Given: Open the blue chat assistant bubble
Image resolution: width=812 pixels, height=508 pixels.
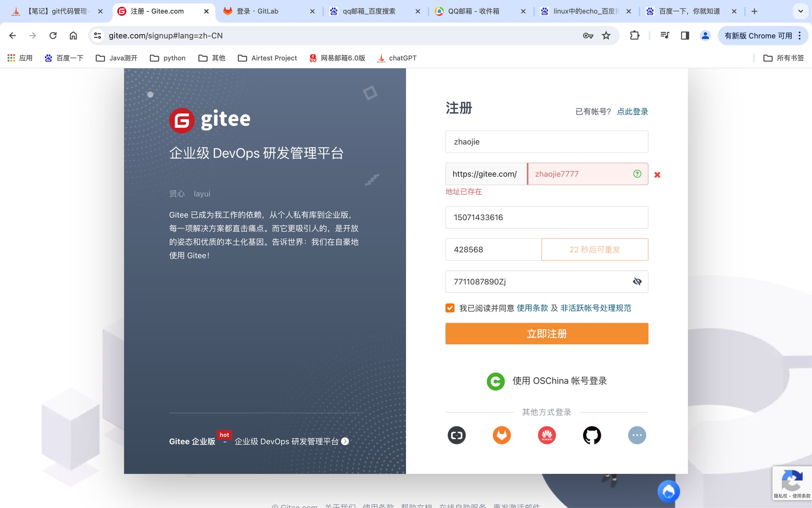Looking at the screenshot, I should (x=669, y=491).
